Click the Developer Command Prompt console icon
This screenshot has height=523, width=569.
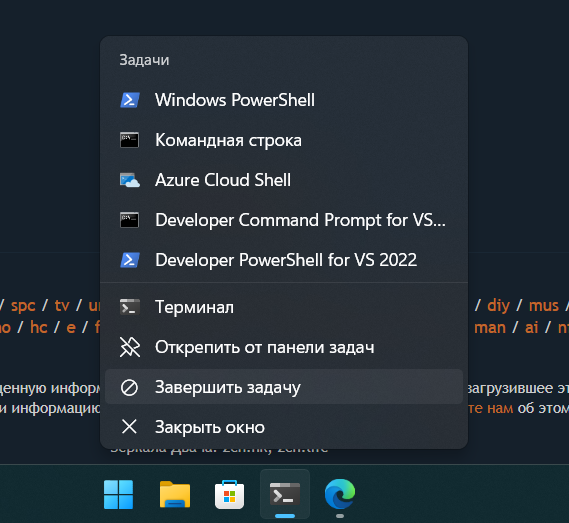click(130, 220)
